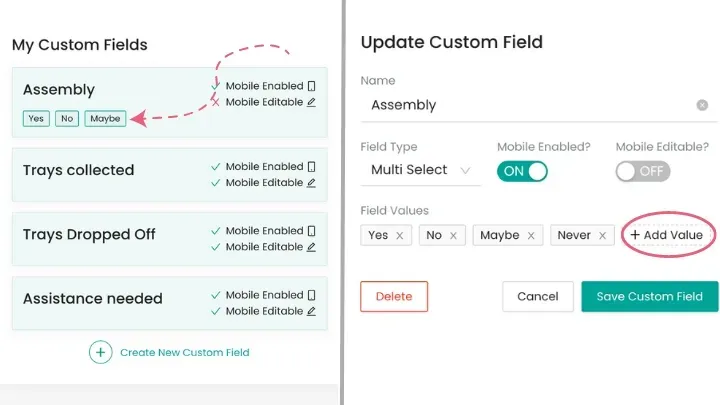Screen dimensions: 720x405
Task: Cancel the custom field update
Action: point(537,296)
